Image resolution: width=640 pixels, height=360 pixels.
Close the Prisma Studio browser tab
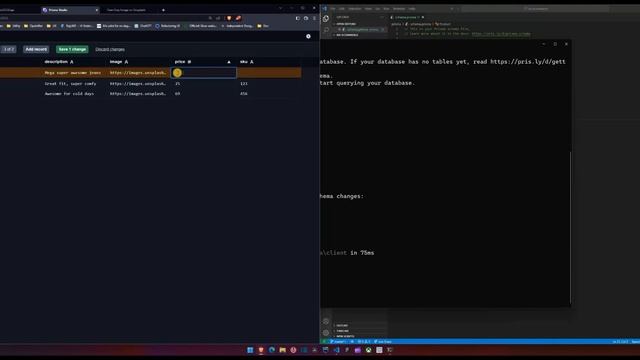(x=97, y=10)
